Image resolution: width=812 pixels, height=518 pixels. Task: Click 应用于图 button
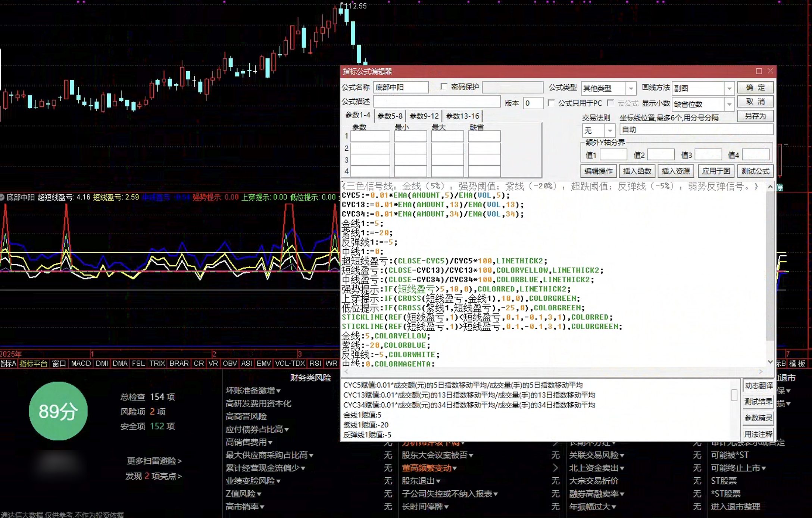716,171
